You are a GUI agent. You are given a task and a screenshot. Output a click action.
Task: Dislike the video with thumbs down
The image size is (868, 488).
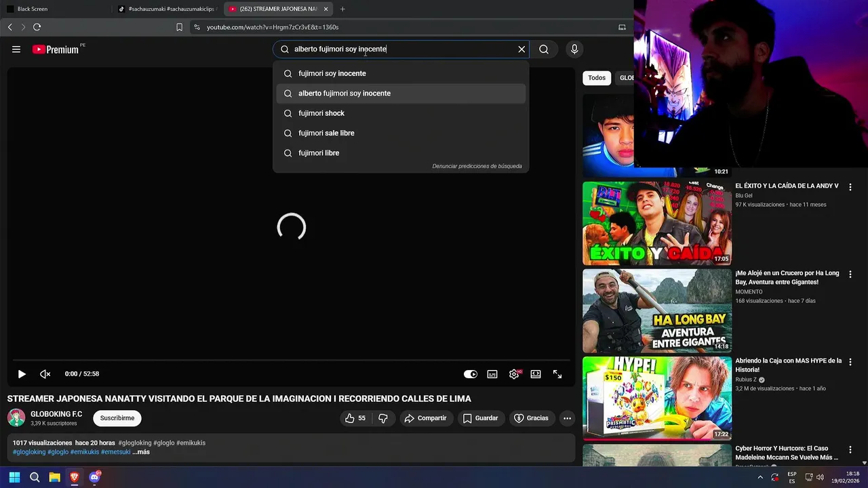pyautogui.click(x=383, y=418)
